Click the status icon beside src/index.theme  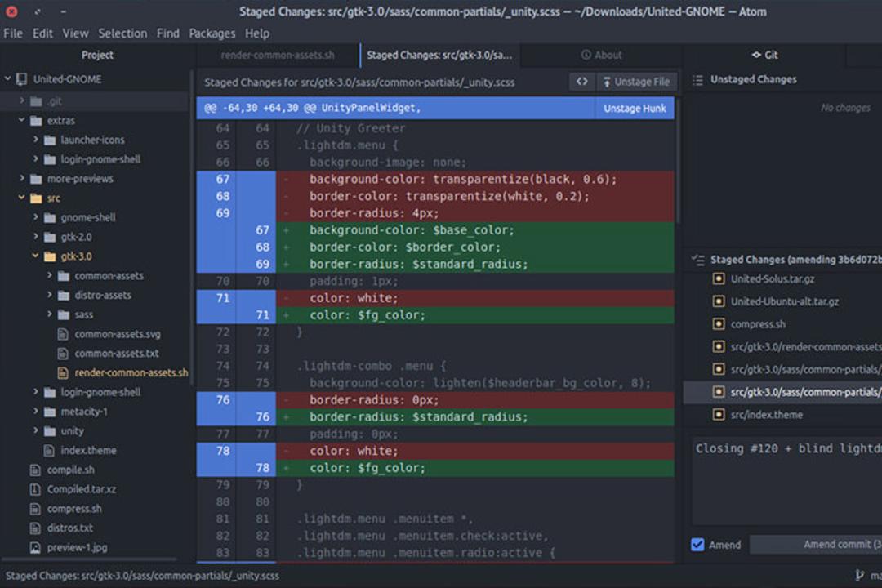(x=719, y=415)
